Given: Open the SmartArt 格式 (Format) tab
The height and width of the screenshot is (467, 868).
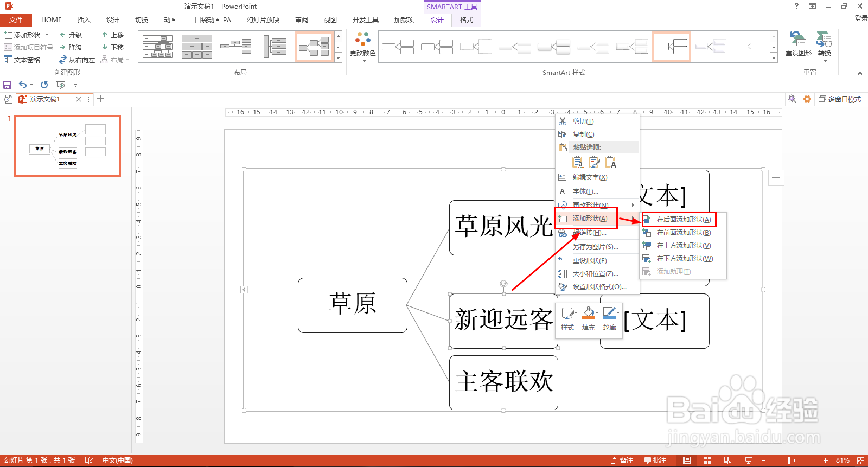Looking at the screenshot, I should (467, 20).
